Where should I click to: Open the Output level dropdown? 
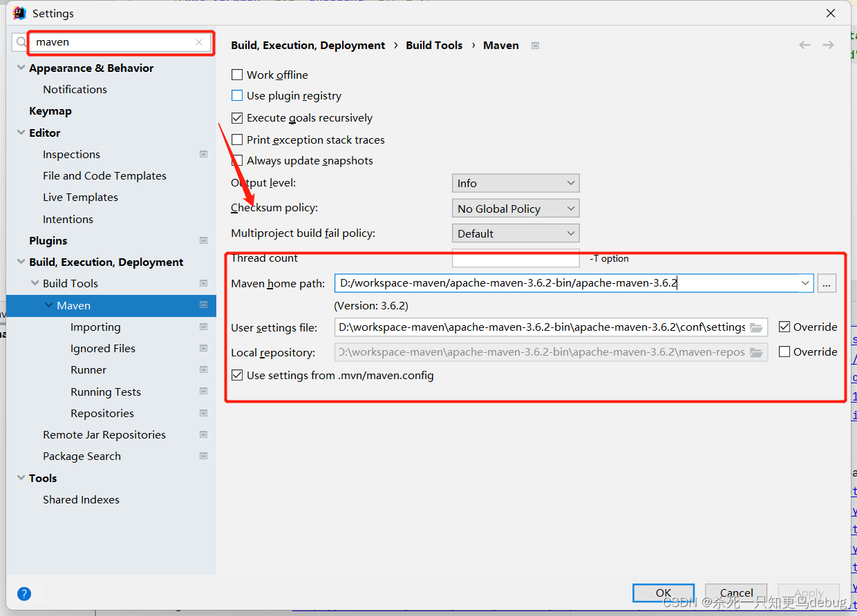516,183
